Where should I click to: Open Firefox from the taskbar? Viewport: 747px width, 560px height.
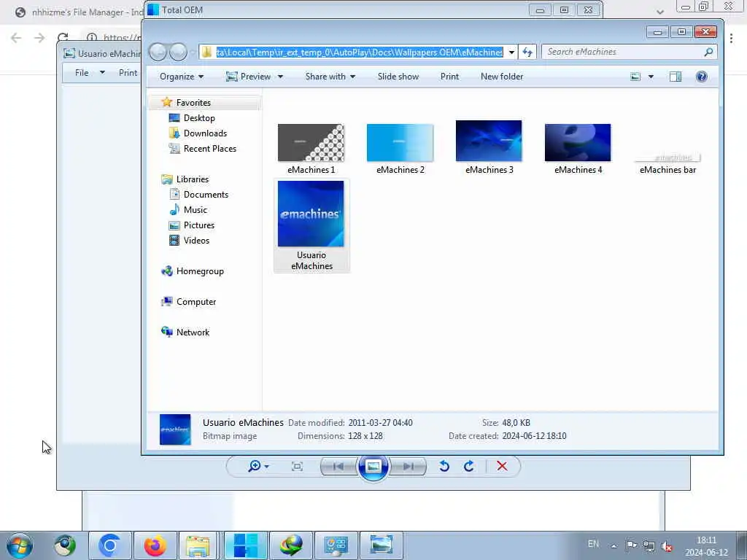tap(155, 545)
